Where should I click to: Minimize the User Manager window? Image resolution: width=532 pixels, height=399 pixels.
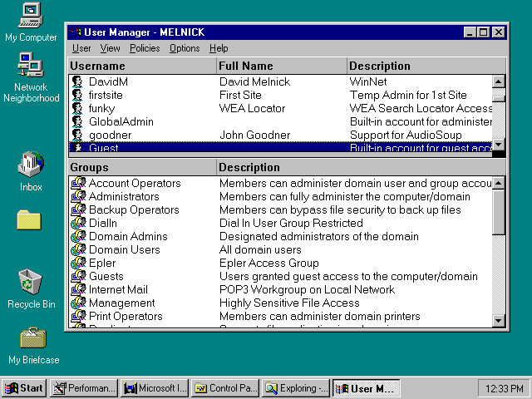click(470, 32)
